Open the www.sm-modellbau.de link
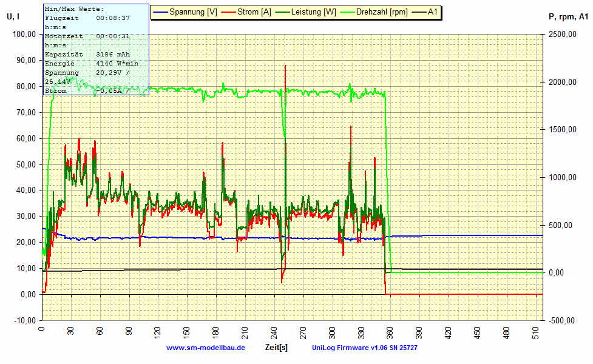The height and width of the screenshot is (364, 593). point(206,348)
